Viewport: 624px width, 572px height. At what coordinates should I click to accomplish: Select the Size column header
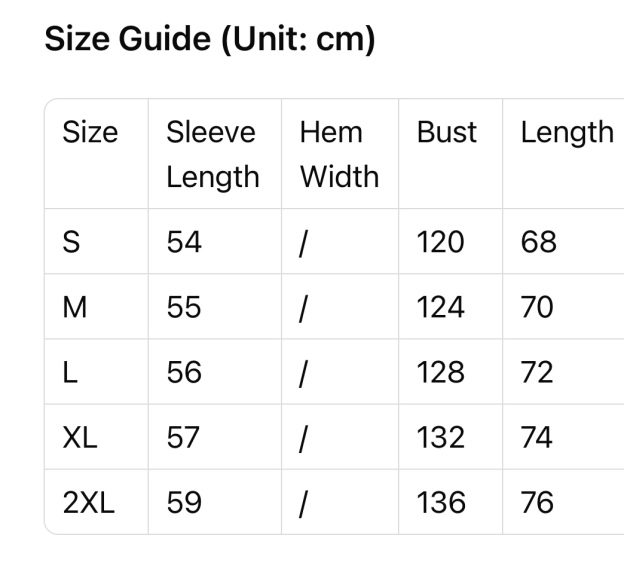pyautogui.click(x=90, y=133)
